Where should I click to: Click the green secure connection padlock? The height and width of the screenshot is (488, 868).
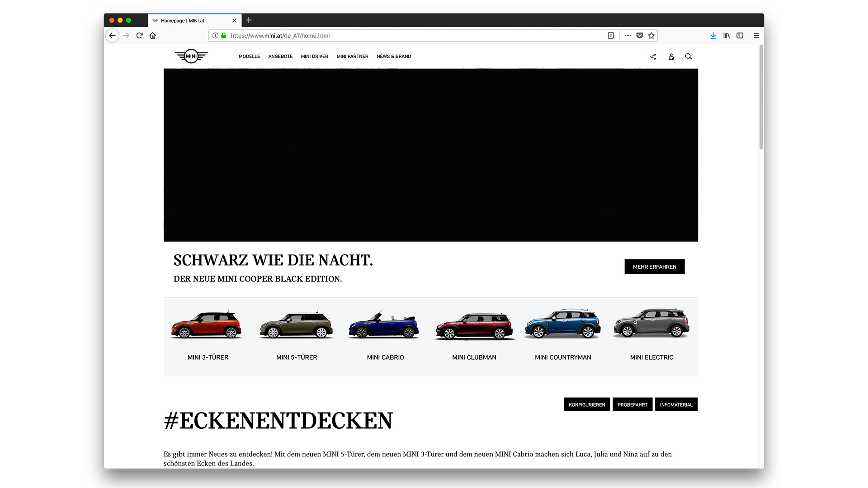tap(223, 36)
